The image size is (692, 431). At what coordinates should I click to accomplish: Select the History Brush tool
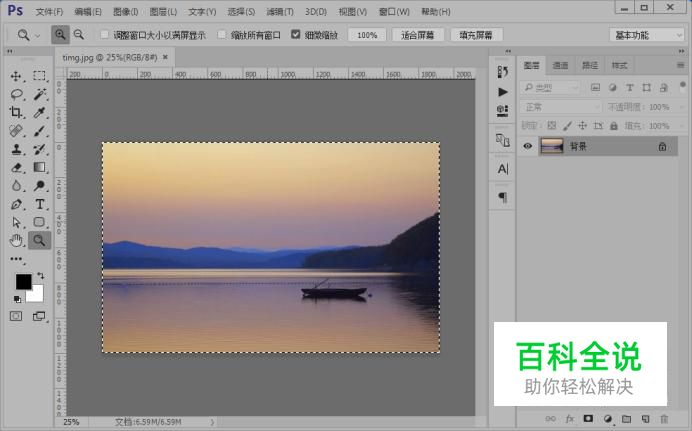point(39,149)
